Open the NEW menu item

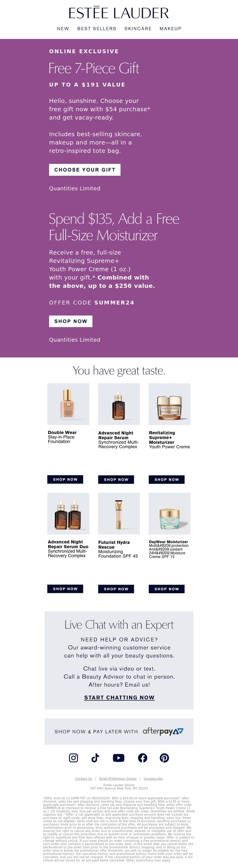[63, 29]
